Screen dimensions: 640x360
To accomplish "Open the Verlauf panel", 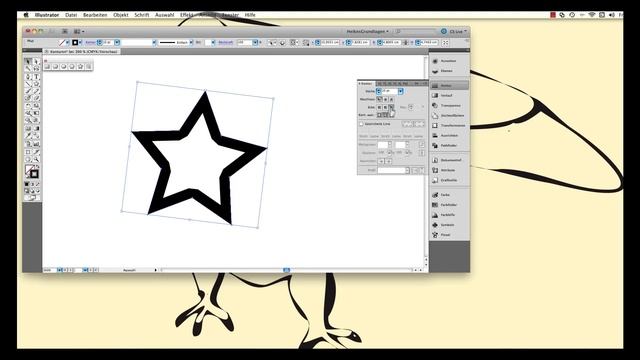I will coord(449,95).
